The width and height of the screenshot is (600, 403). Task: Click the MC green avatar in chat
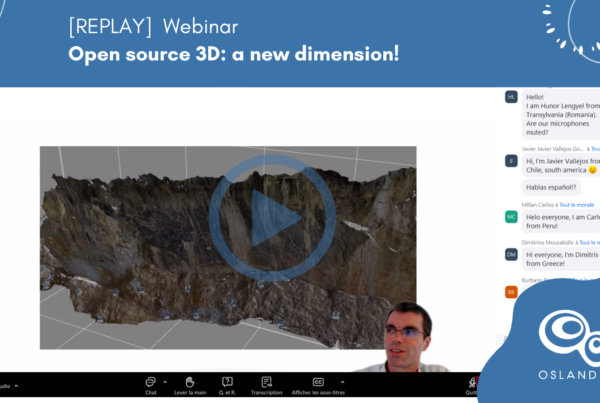511,217
